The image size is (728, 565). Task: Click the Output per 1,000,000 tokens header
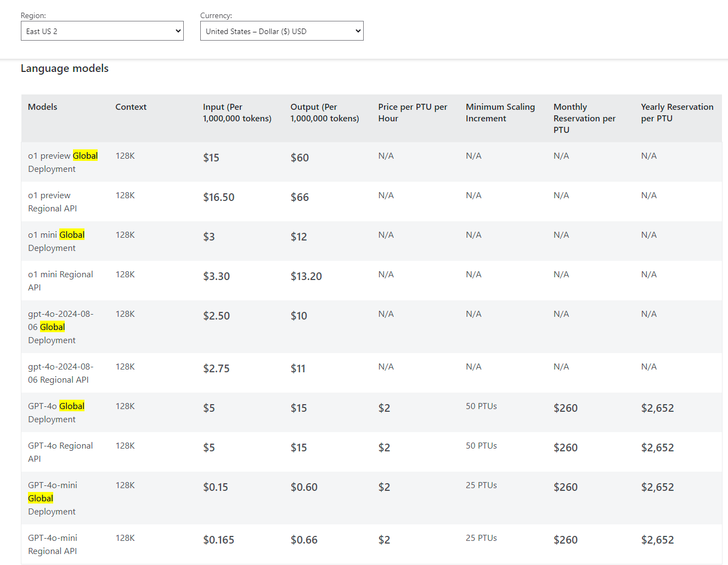pyautogui.click(x=325, y=113)
